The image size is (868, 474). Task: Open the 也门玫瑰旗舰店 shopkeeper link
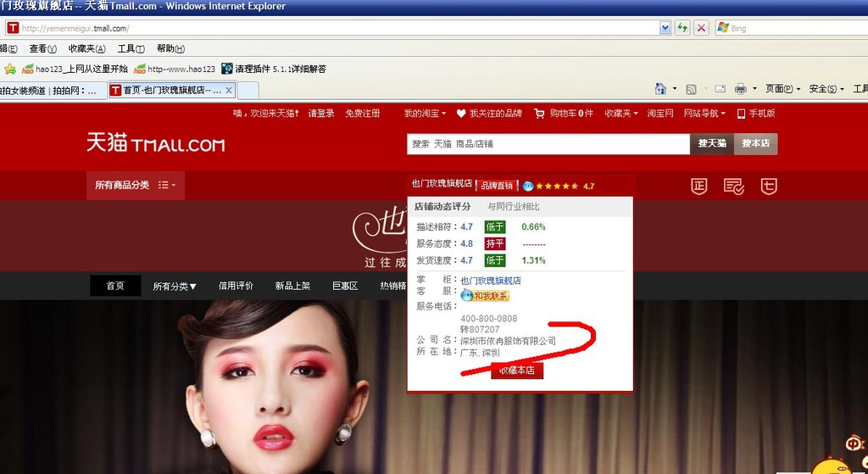pyautogui.click(x=490, y=281)
